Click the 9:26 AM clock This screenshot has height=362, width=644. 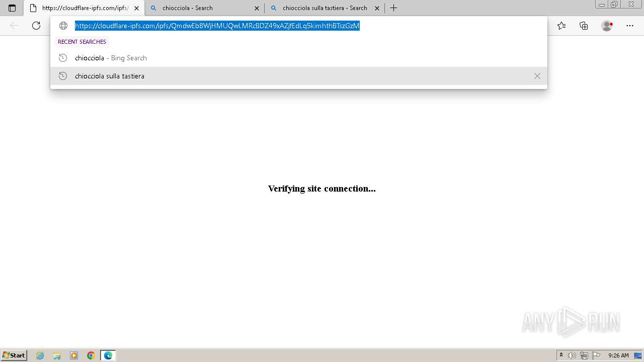(618, 355)
